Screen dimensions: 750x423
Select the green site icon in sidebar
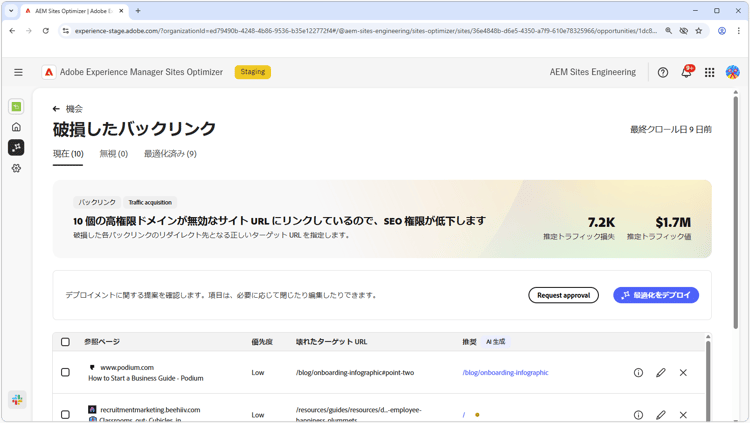point(16,107)
